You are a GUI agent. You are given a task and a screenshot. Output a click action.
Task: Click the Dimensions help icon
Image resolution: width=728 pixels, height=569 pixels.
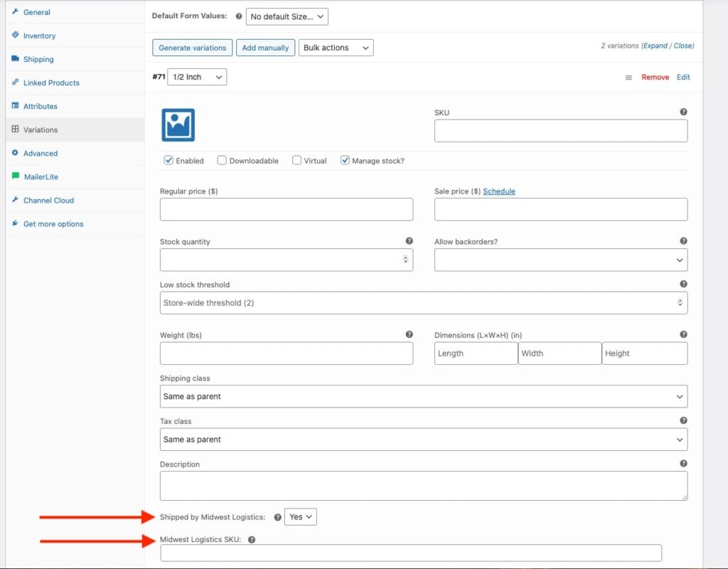(683, 334)
